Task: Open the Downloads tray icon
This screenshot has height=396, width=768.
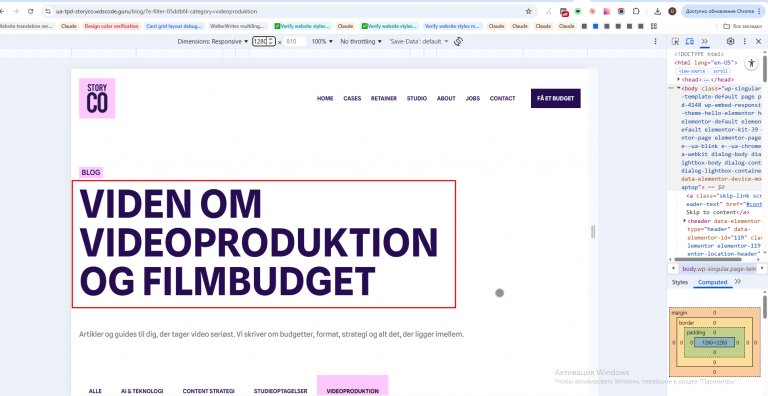Action: tap(658, 11)
